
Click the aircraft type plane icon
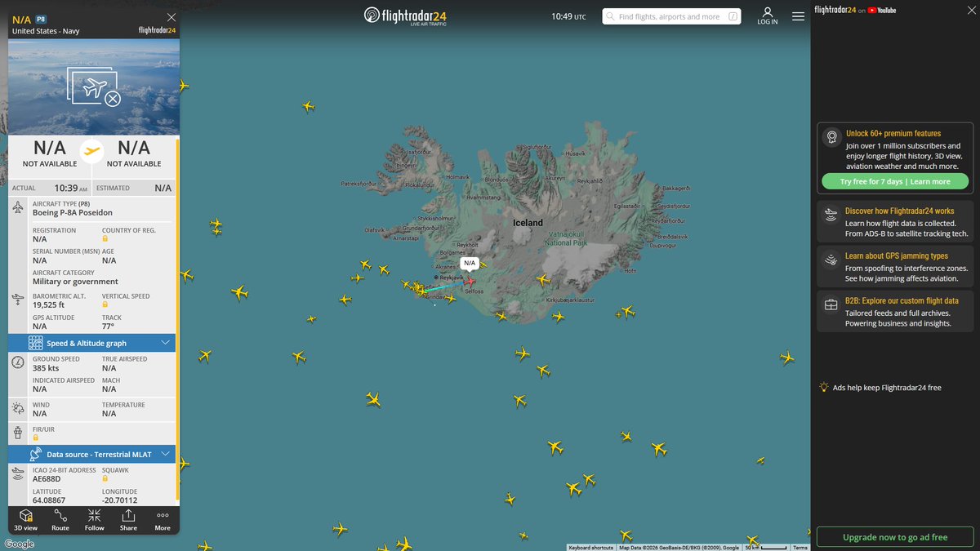18,207
